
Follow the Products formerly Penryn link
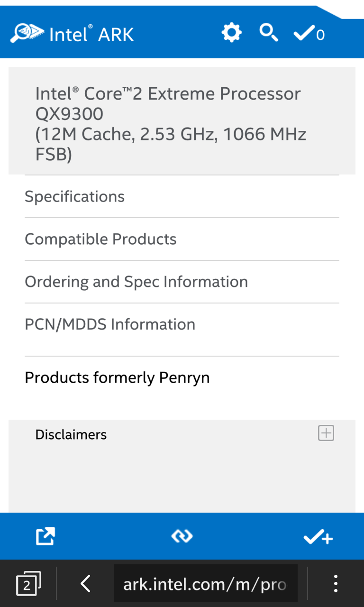pos(117,377)
